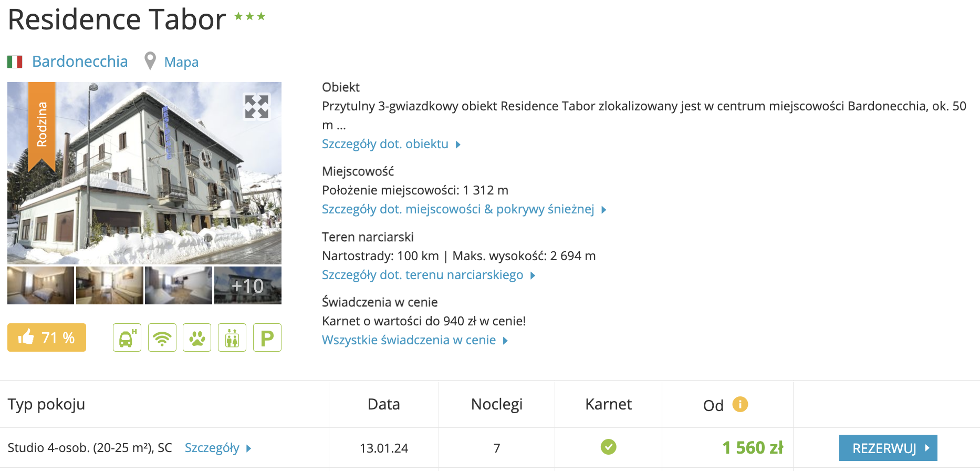Click the orange info icon next to Od
980x471 pixels.
click(x=740, y=404)
